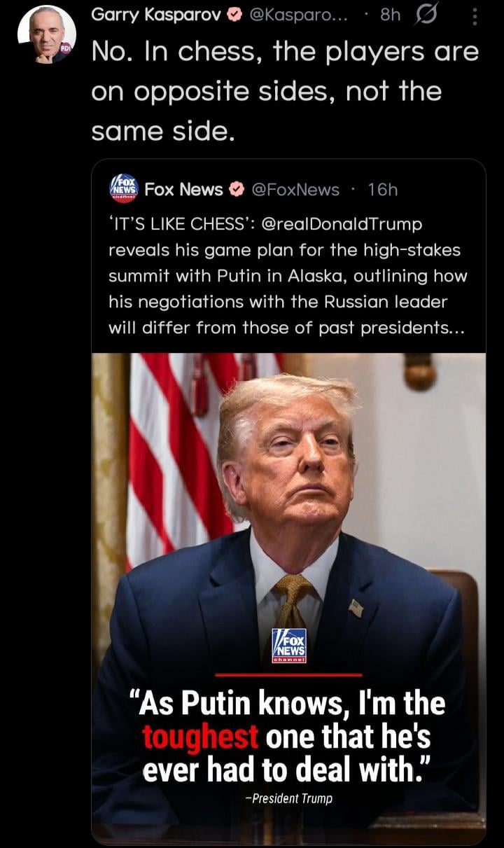The image size is (504, 848).
Task: Tap the 16h timestamp on the quoted post
Action: (x=382, y=190)
